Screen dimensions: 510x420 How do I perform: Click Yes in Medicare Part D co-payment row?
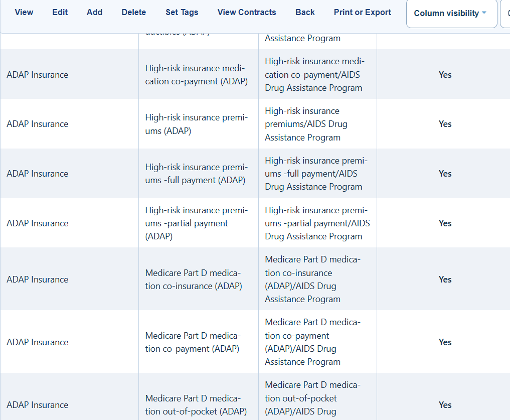445,342
